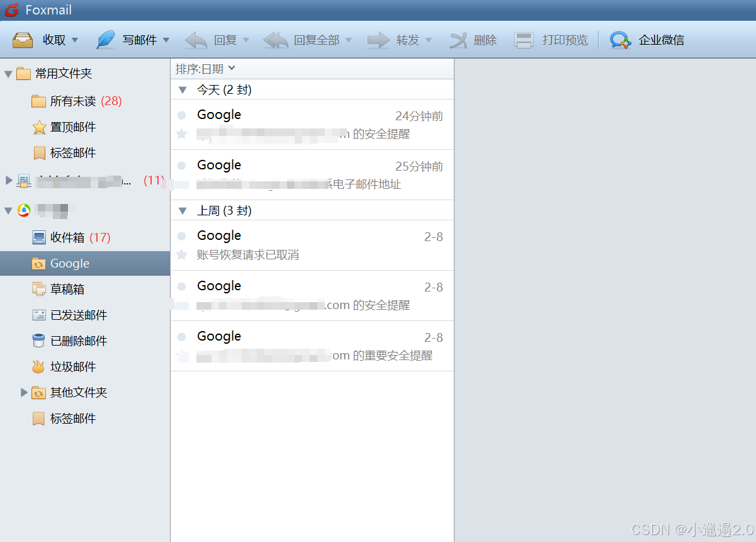The height and width of the screenshot is (542, 756).
Task: Open the 已发送邮件 folder
Action: pyautogui.click(x=85, y=315)
